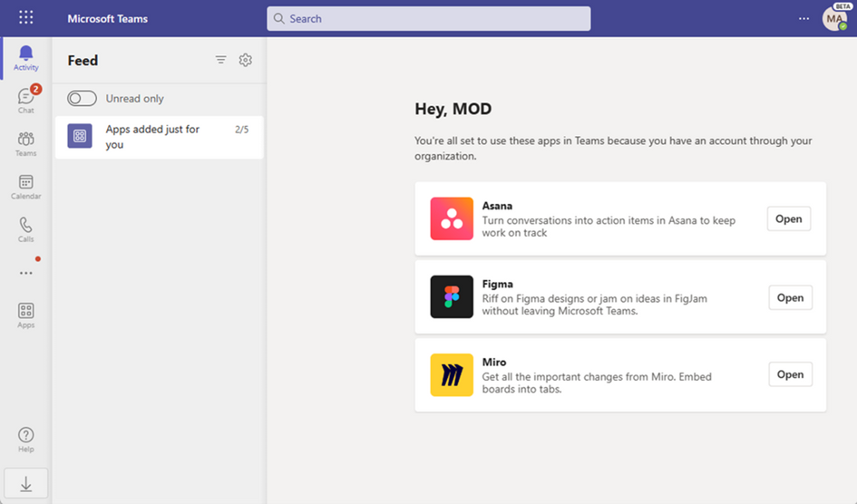
Task: Open the app launcher waffle icon
Action: click(26, 18)
